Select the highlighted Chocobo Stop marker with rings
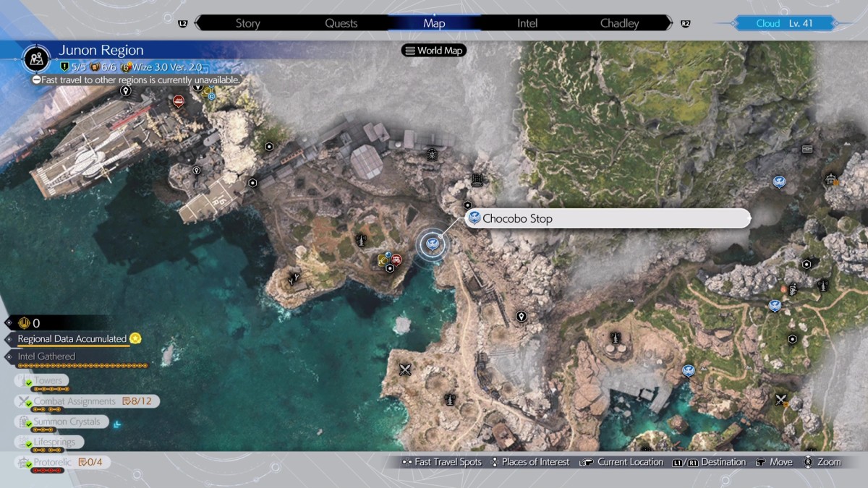 433,244
